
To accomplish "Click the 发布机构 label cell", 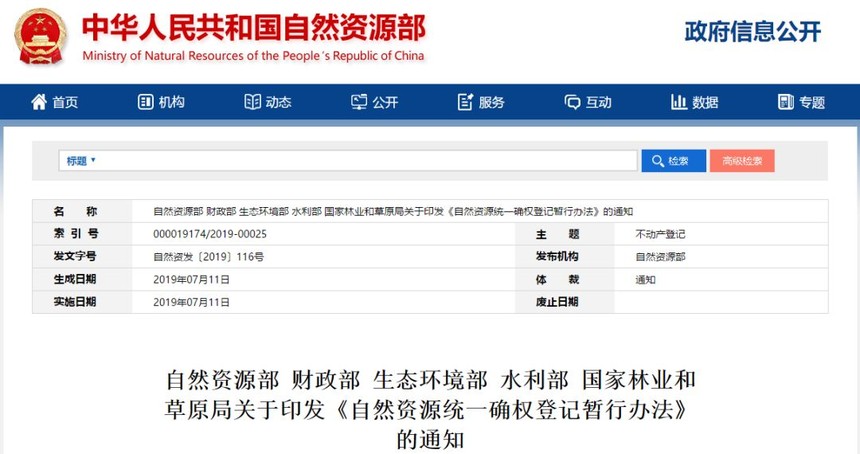I will click(x=565, y=256).
